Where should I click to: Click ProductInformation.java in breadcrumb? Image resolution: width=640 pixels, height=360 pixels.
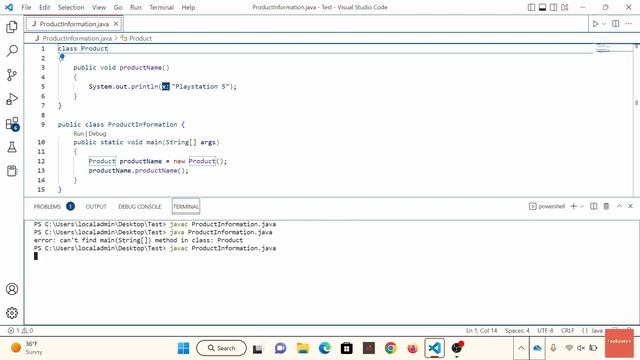coord(77,38)
